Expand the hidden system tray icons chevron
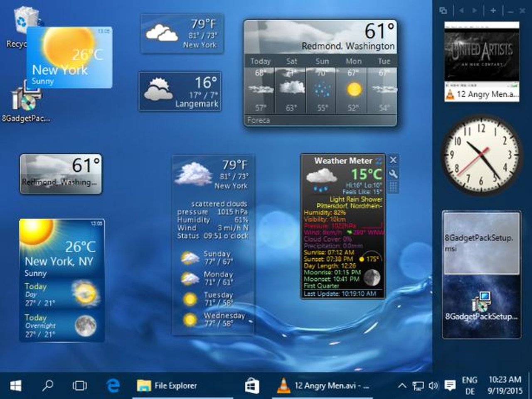Viewport: 532px width, 399px height. (x=402, y=386)
